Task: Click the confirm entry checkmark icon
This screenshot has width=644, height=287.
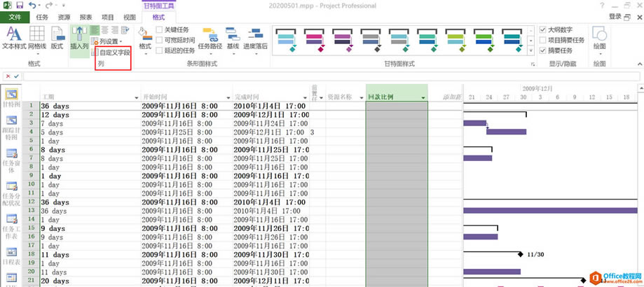Action: 16,76
